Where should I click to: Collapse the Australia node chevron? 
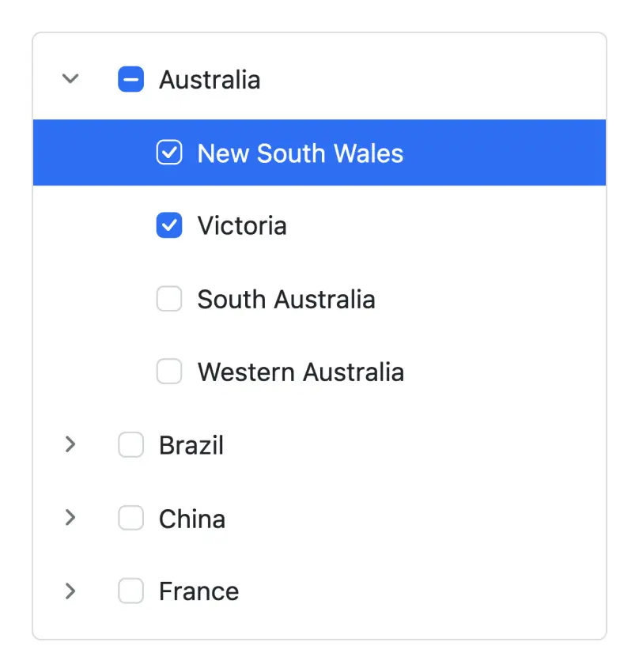pos(70,79)
